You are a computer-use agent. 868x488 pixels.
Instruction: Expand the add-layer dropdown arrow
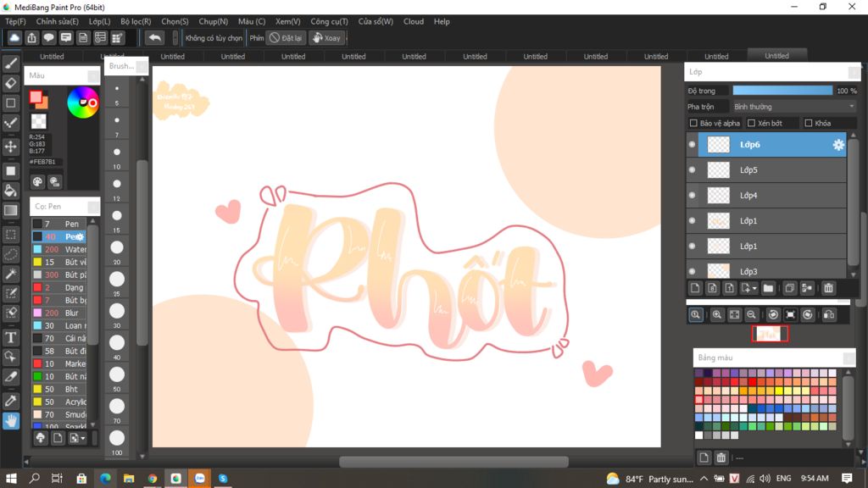pyautogui.click(x=754, y=288)
